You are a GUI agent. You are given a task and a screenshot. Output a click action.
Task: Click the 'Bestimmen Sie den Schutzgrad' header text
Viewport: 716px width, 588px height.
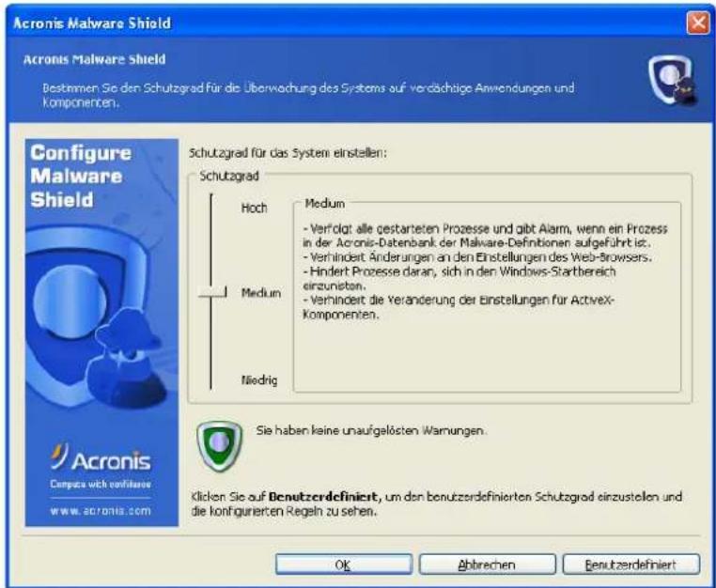[308, 95]
